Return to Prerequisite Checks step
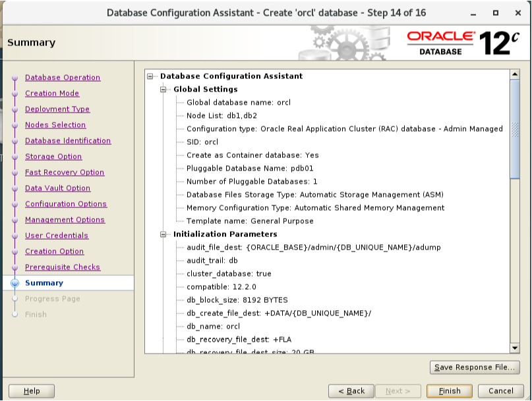Screen dimensions: 532x401 click(63, 267)
